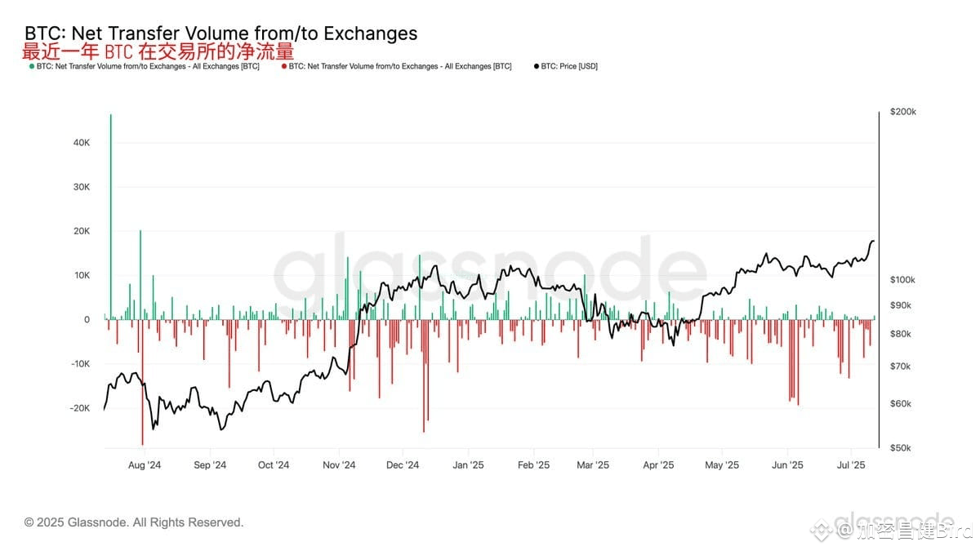Select the Apr '25 x-axis label

658,465
